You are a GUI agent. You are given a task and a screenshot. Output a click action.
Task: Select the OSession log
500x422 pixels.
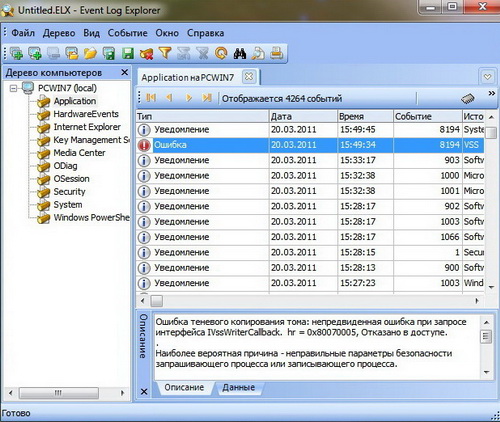[x=71, y=179]
